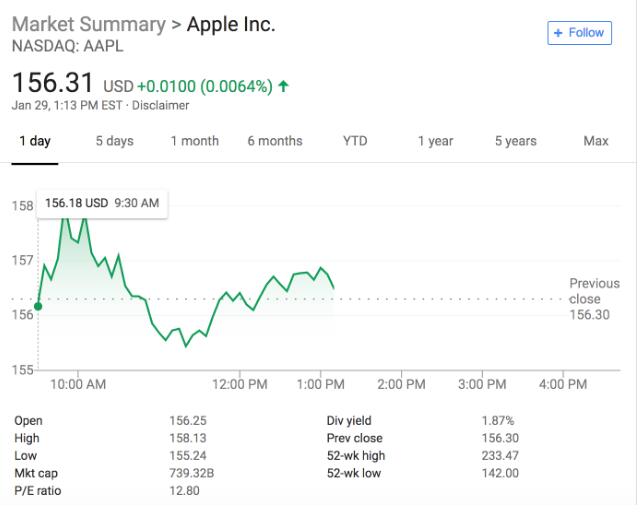Open the Max range tab
The width and height of the screenshot is (640, 525).
tap(596, 141)
